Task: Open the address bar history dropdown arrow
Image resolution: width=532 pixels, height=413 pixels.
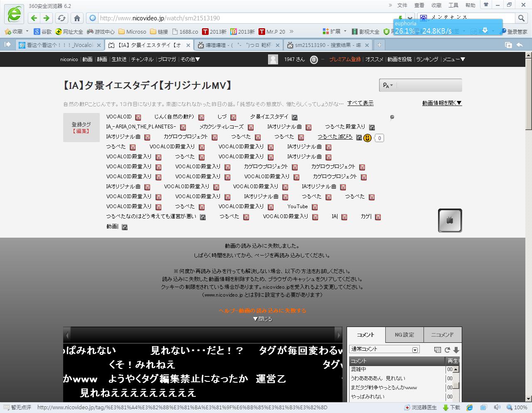Action: coord(410,18)
